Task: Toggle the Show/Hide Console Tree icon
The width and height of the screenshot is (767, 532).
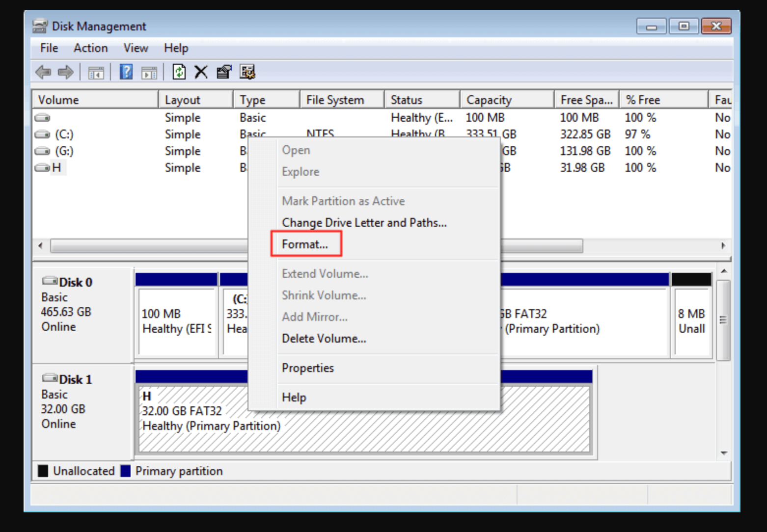Action: click(96, 72)
